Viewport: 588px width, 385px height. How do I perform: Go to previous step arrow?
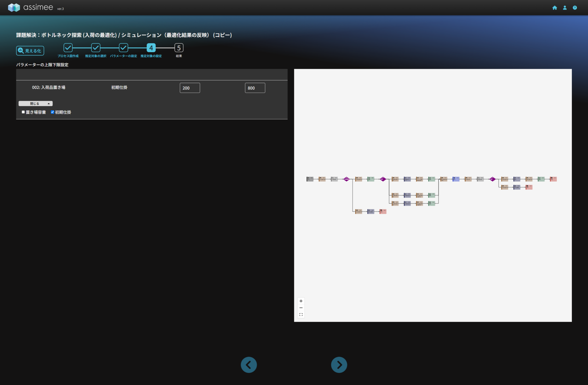pos(249,365)
